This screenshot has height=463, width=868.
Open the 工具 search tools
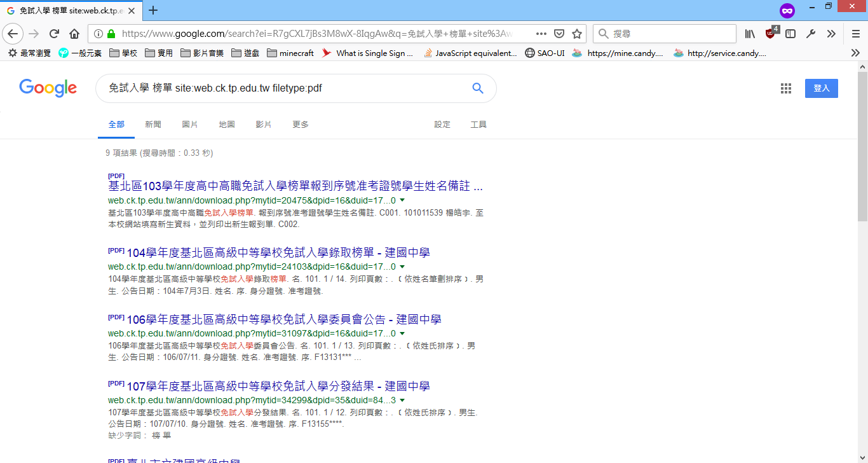pyautogui.click(x=478, y=125)
